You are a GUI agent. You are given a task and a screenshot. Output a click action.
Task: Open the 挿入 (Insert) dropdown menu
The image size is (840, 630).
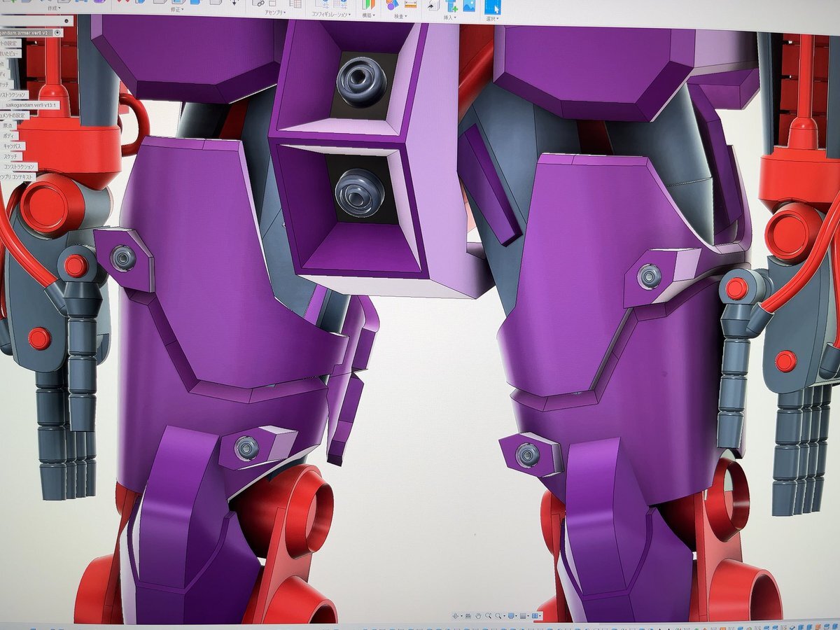449,15
